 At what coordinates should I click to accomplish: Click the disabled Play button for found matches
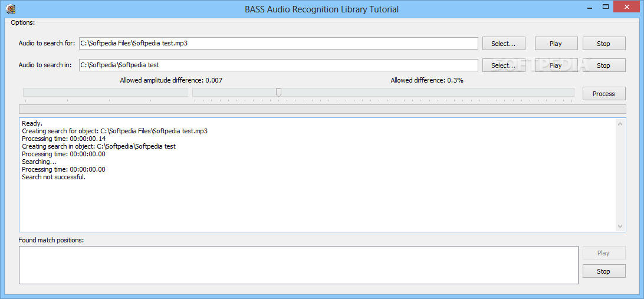[604, 253]
